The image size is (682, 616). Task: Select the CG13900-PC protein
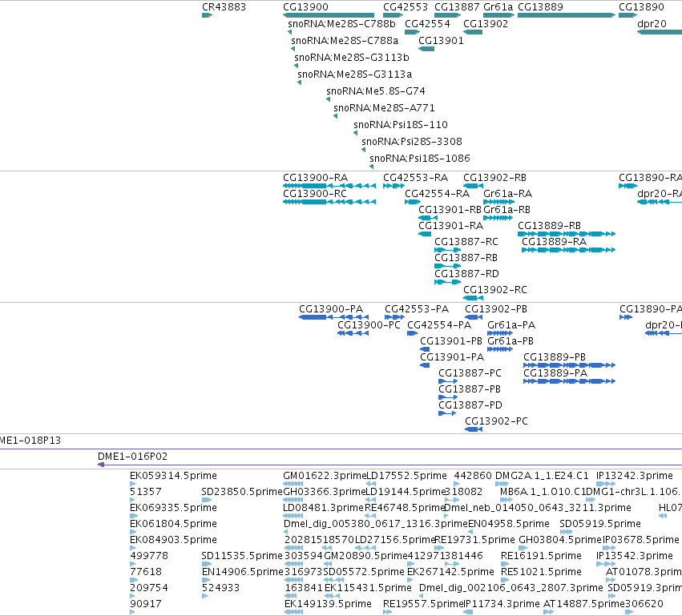353,333
